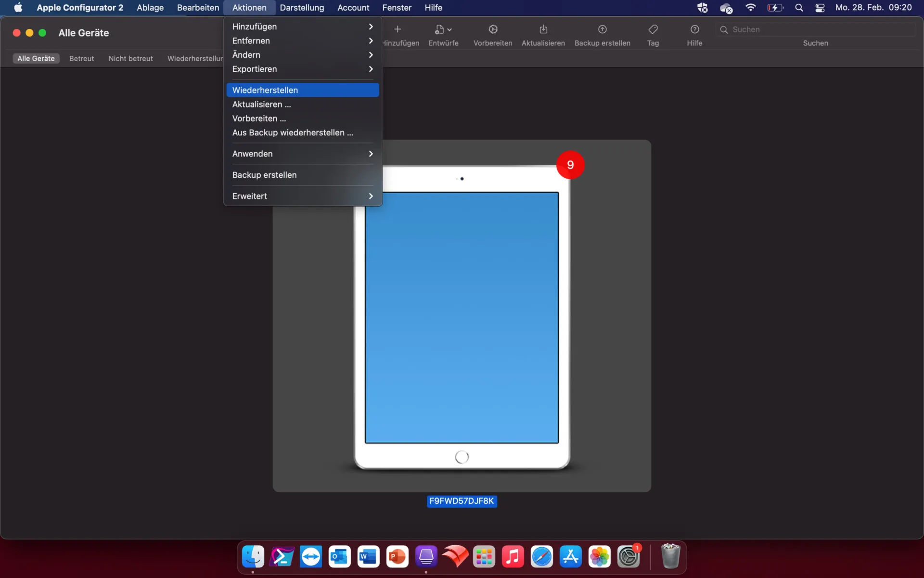Click the Spotlight search menu bar icon

(x=799, y=8)
